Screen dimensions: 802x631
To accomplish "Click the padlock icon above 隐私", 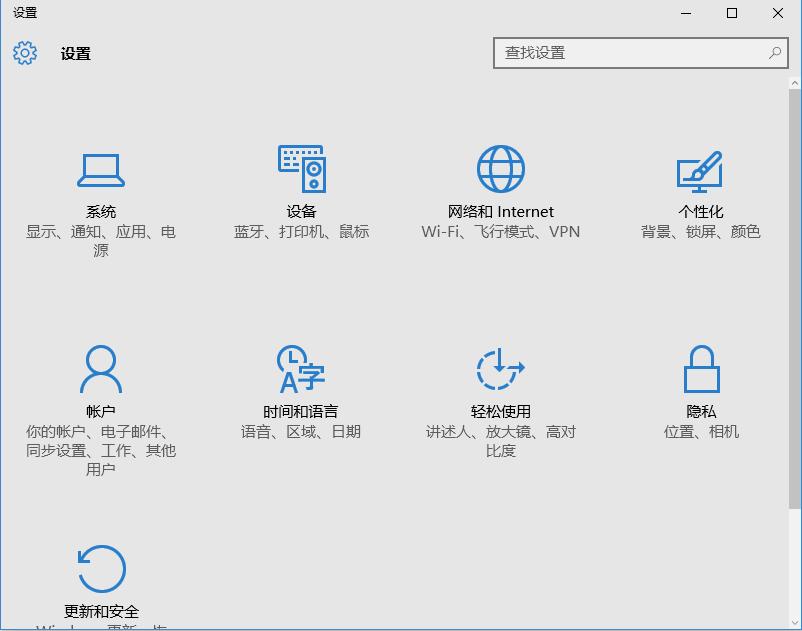I will click(x=700, y=369).
